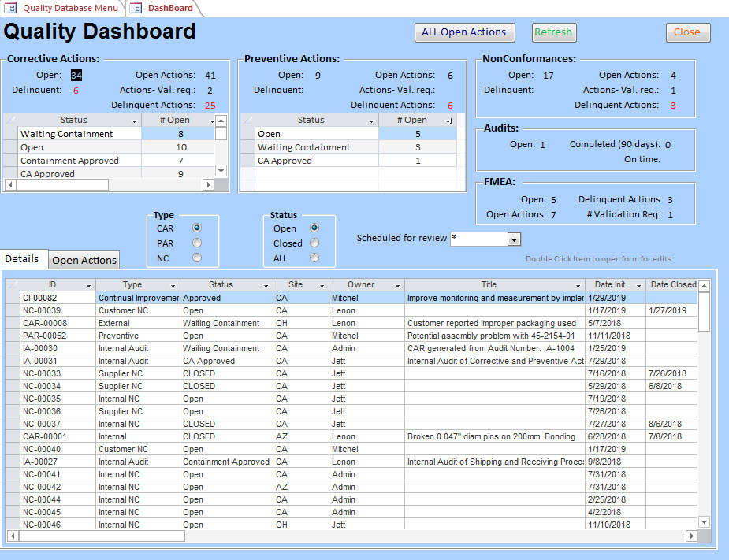
Task: Switch to Quality Database Menu tab
Action: [x=61, y=8]
